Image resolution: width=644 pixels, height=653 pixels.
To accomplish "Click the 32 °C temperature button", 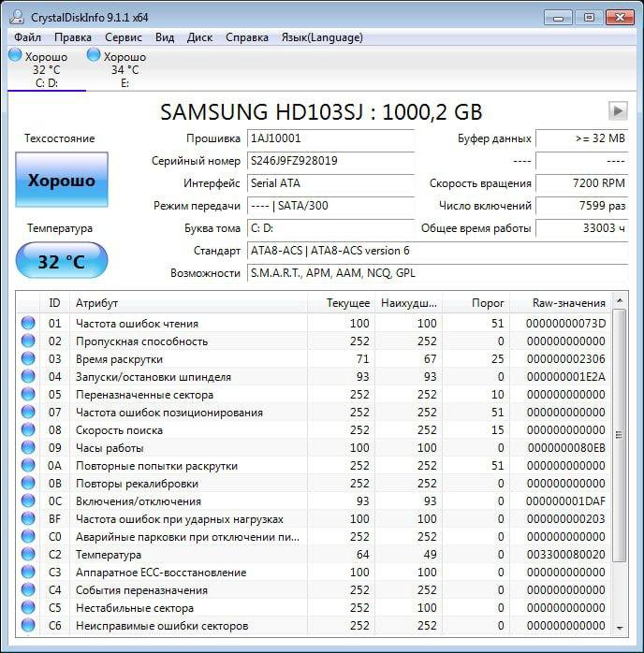I will (62, 261).
